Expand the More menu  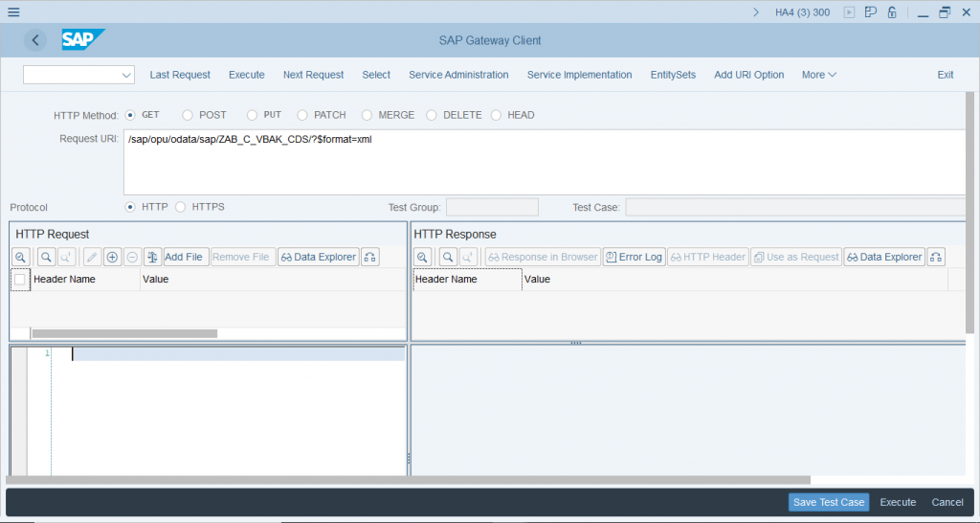(819, 75)
